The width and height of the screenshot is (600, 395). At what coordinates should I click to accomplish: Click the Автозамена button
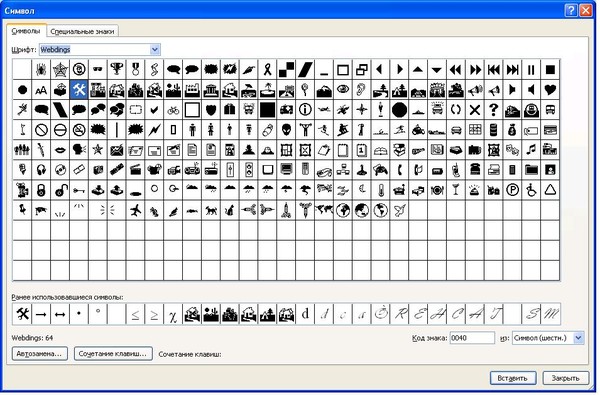tap(39, 354)
